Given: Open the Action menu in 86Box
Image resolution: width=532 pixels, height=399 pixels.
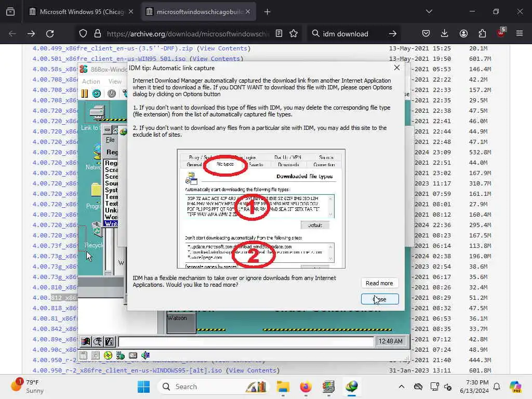Looking at the screenshot, I should pos(91,82).
